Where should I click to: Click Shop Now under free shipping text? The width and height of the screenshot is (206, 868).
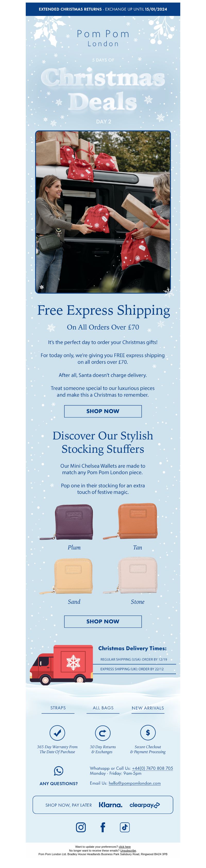(103, 411)
